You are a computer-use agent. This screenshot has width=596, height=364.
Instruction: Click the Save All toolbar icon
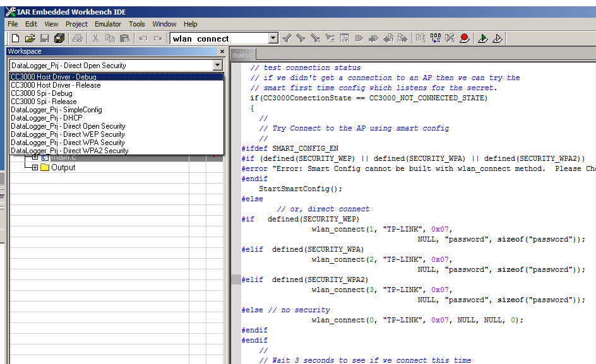(x=59, y=38)
